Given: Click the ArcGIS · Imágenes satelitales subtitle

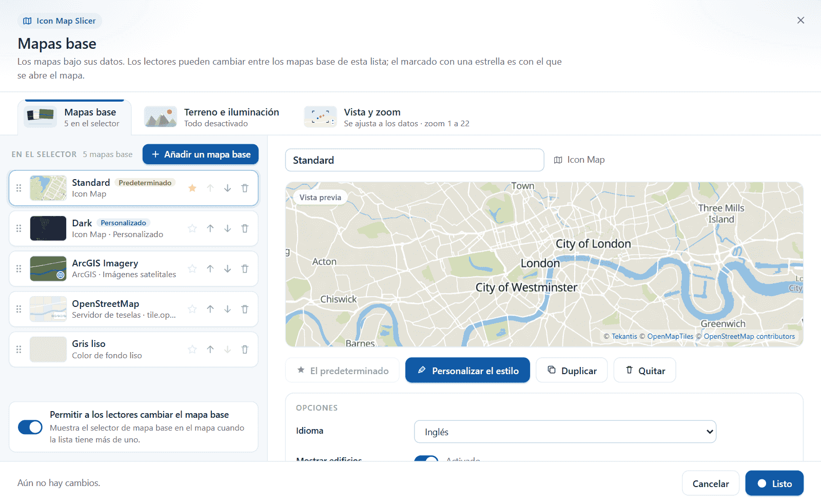Looking at the screenshot, I should click(x=124, y=275).
